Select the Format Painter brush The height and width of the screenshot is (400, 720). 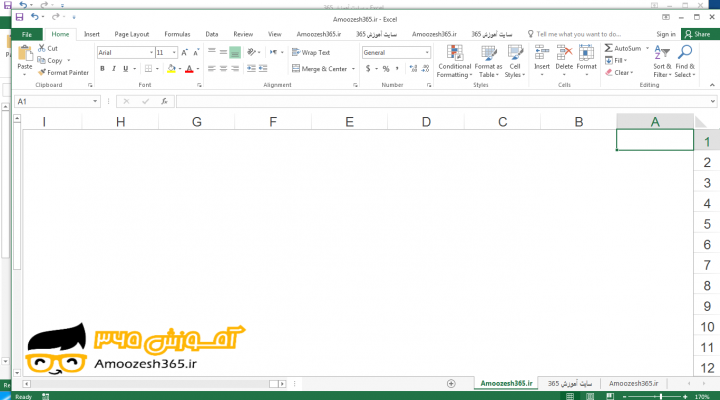pos(42,72)
